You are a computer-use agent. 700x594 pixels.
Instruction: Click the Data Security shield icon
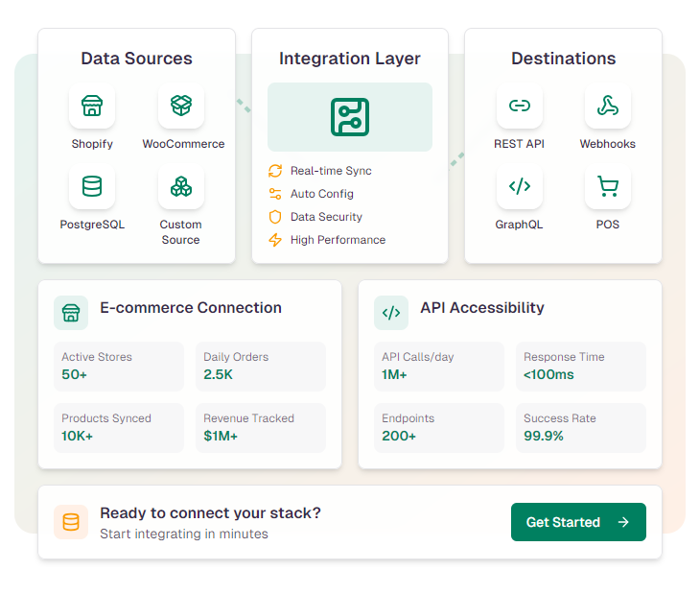pyautogui.click(x=275, y=217)
